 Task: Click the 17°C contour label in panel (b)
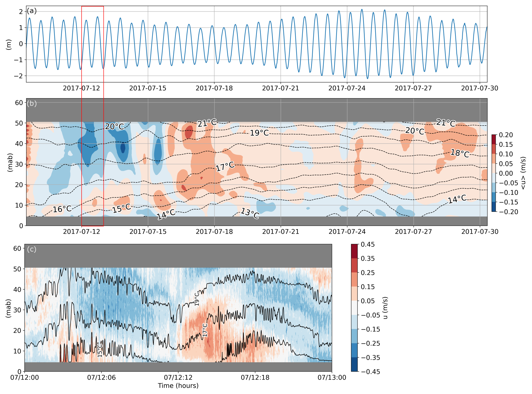coord(225,167)
